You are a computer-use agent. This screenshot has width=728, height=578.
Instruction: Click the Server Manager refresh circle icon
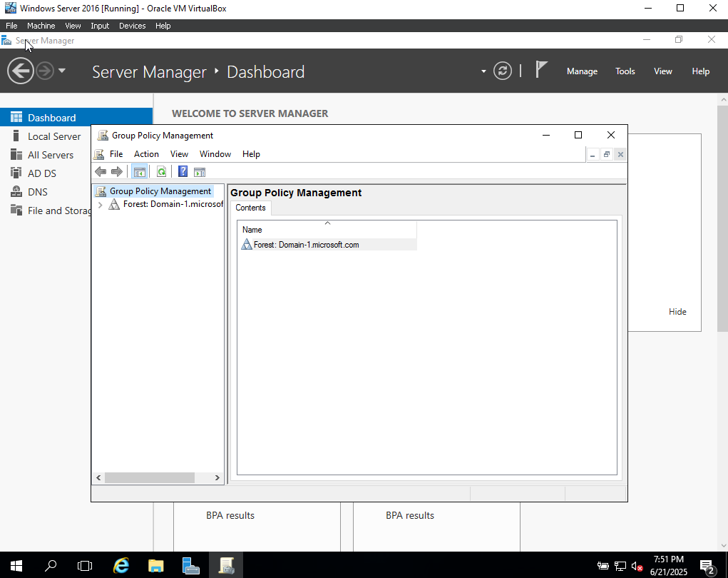click(x=503, y=71)
